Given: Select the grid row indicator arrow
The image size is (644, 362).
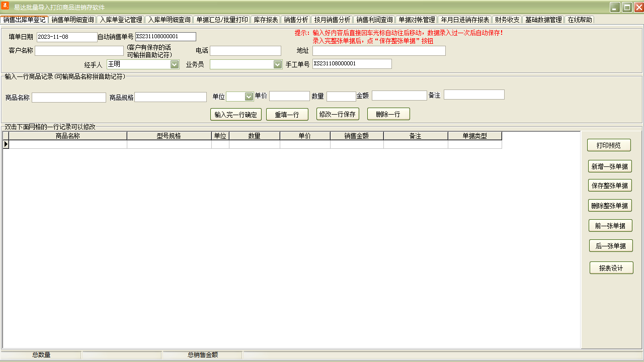Looking at the screenshot, I should click(x=6, y=144).
